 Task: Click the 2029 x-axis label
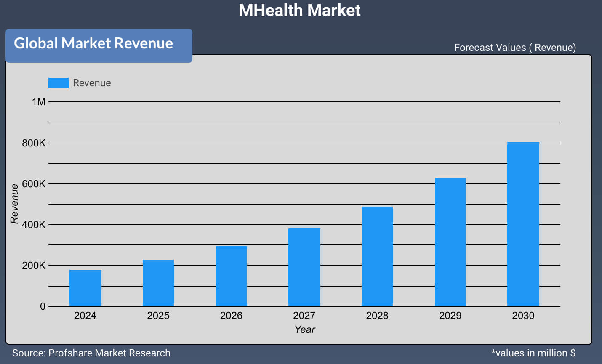tap(450, 316)
